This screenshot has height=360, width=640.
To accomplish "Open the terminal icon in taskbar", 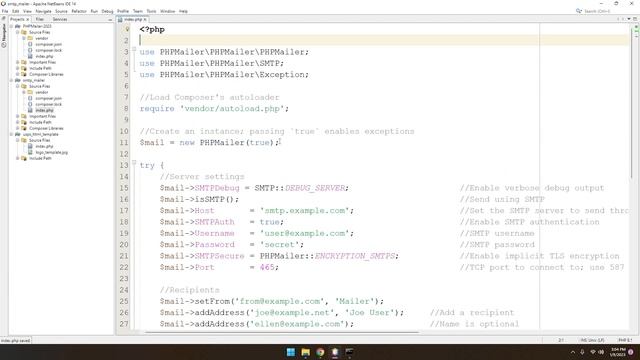I will pyautogui.click(x=349, y=352).
